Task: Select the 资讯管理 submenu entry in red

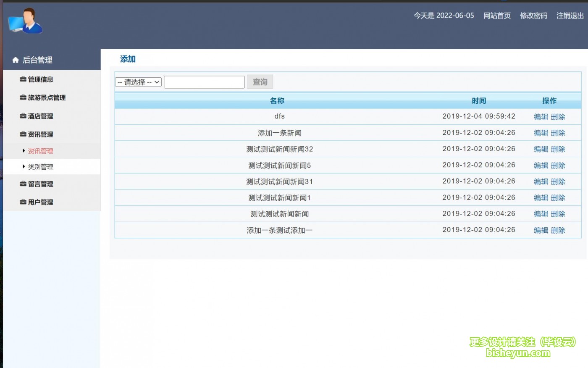Action: 40,151
